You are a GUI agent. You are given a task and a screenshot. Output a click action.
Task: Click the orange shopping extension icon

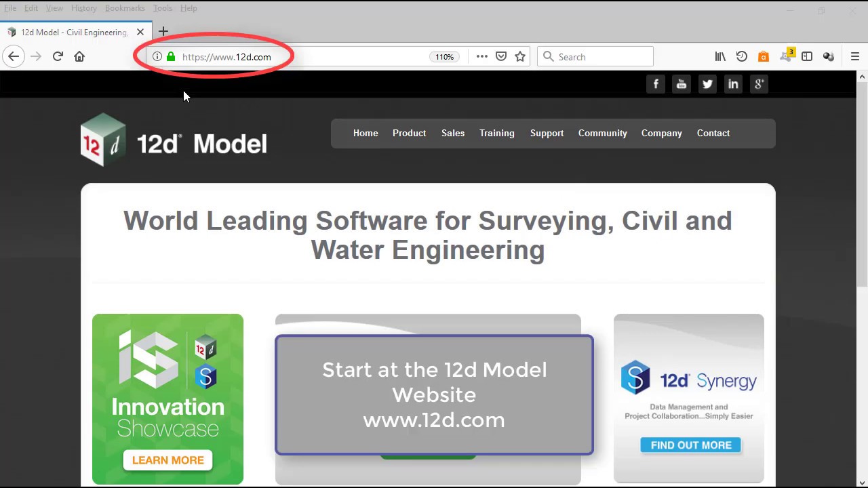coord(764,57)
